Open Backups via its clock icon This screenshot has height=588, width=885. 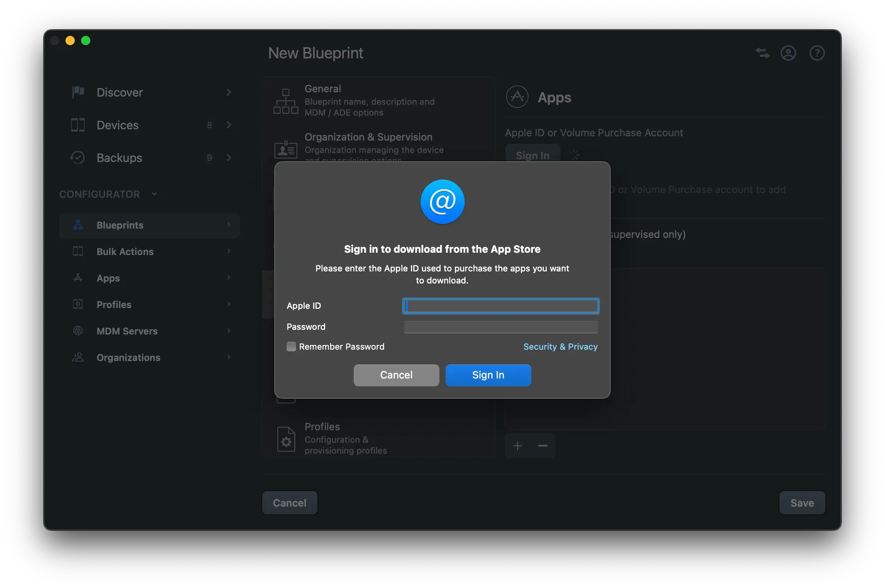point(77,158)
